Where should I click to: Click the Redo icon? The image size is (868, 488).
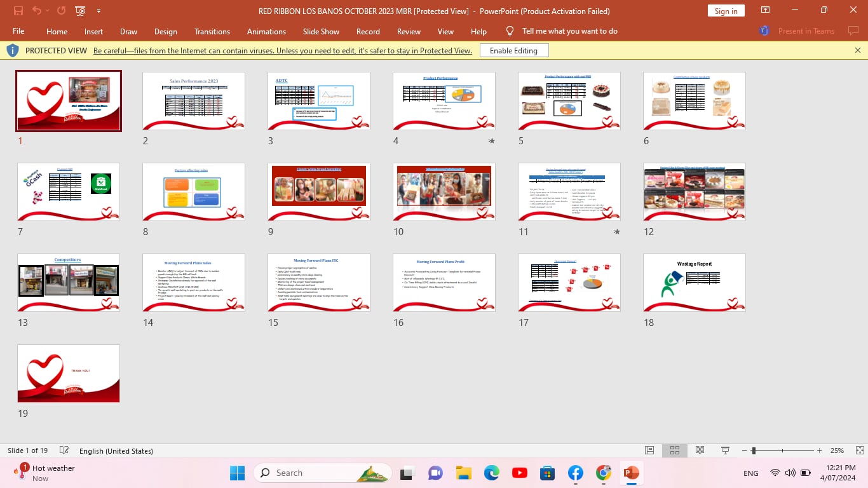coord(61,11)
